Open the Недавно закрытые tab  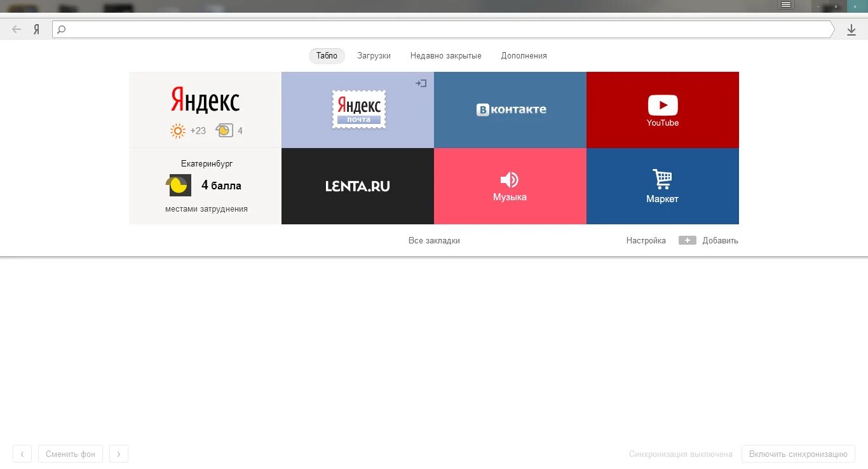click(x=446, y=56)
